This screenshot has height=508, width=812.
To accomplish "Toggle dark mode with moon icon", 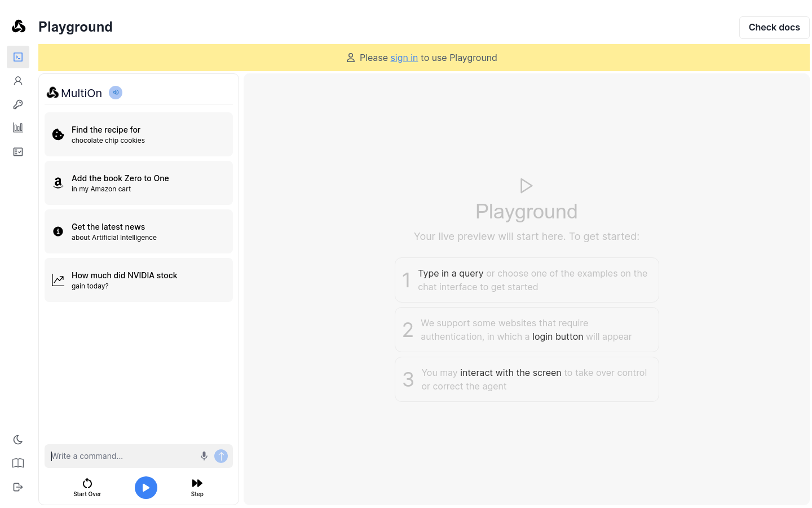I will [18, 440].
